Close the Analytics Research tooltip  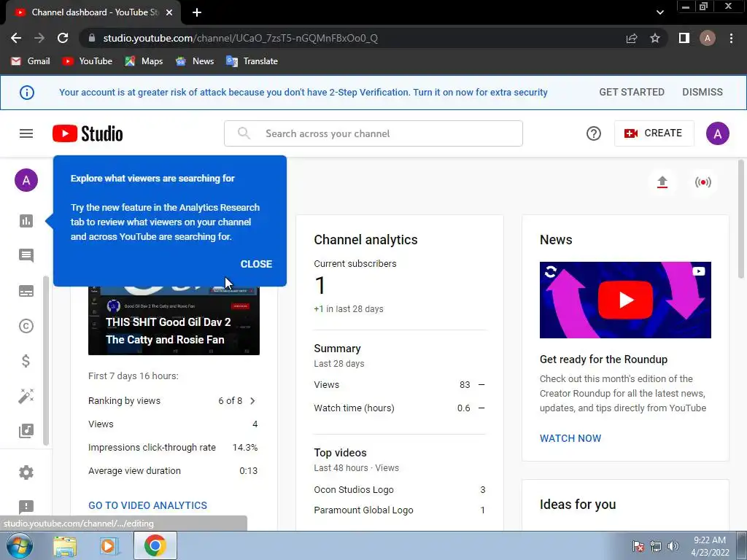click(256, 264)
